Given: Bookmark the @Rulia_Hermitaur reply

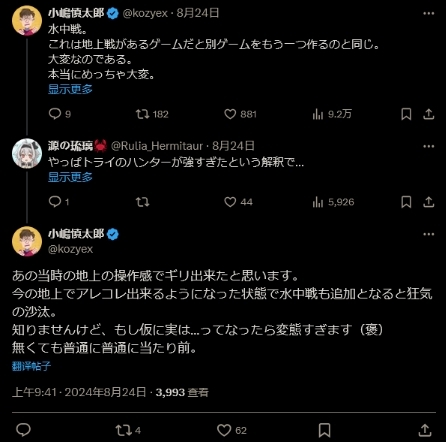Looking at the screenshot, I should tap(406, 202).
